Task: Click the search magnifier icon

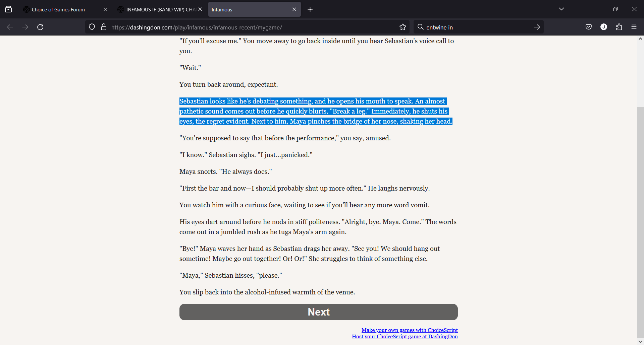Action: (420, 27)
